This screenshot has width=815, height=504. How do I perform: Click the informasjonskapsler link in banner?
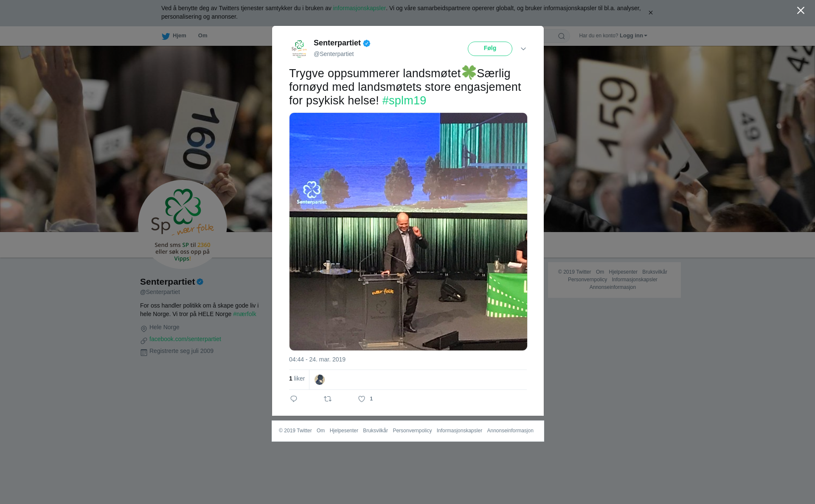tap(359, 8)
